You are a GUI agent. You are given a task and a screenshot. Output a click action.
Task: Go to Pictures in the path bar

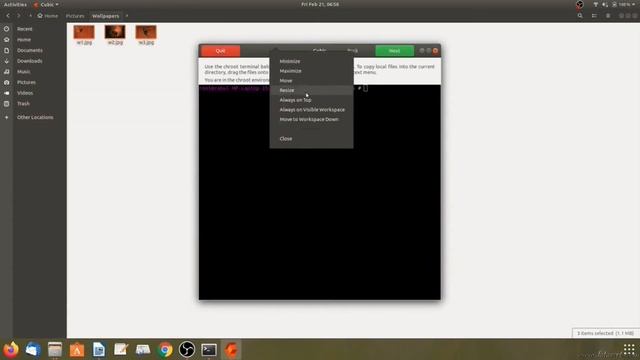75,16
